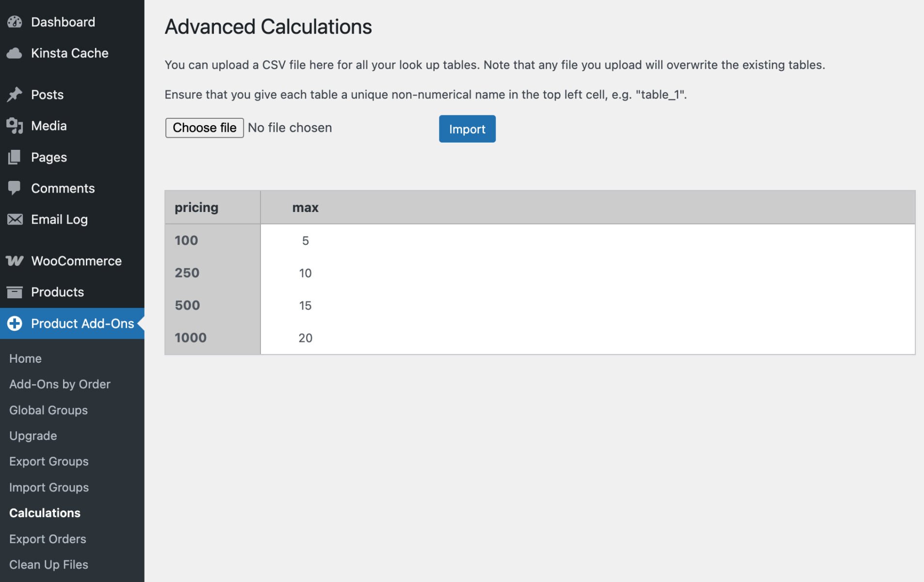Click the max value 5
The height and width of the screenshot is (582, 924).
pos(305,241)
